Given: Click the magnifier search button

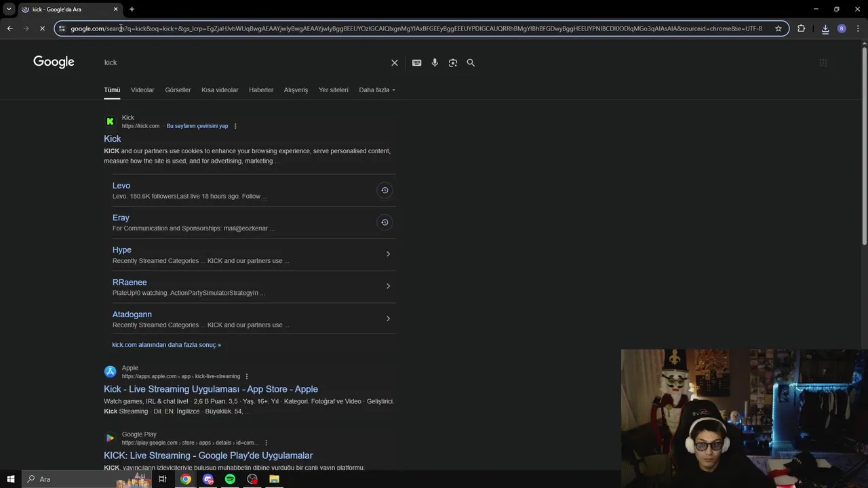Looking at the screenshot, I should click(x=471, y=62).
